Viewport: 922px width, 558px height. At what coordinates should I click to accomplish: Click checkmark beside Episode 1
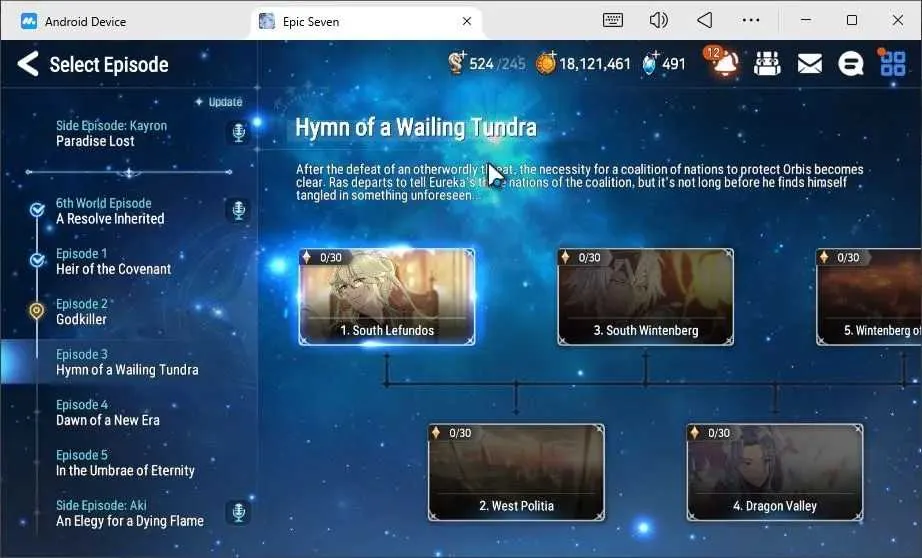tap(37, 259)
